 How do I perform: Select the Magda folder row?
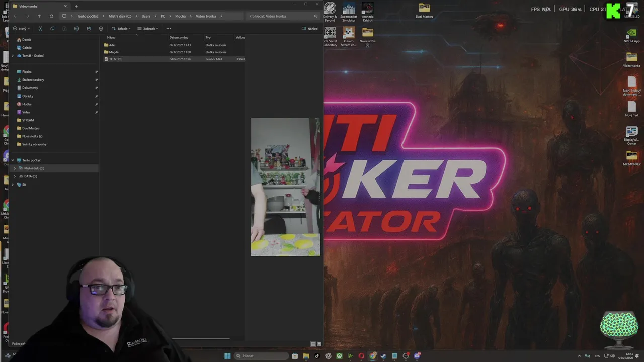coord(174,52)
